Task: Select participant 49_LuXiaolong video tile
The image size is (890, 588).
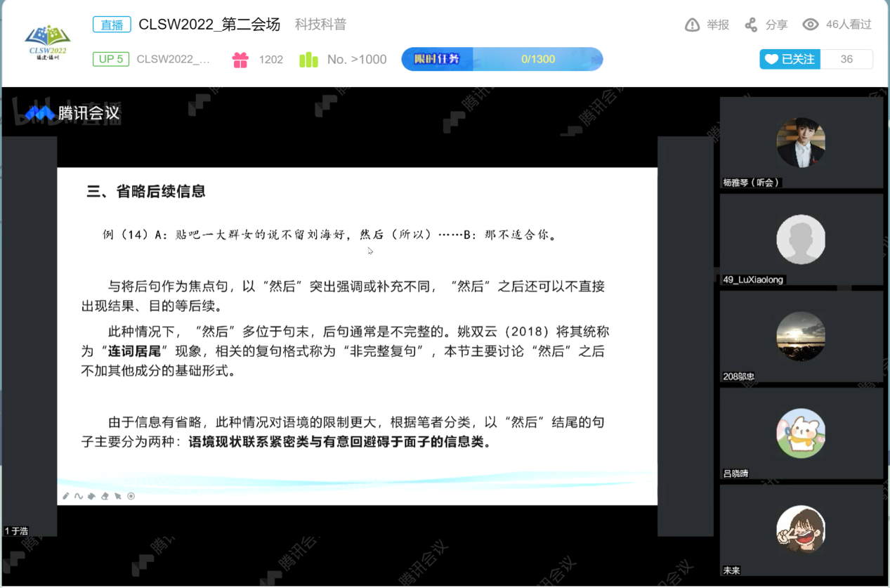Action: pyautogui.click(x=801, y=240)
